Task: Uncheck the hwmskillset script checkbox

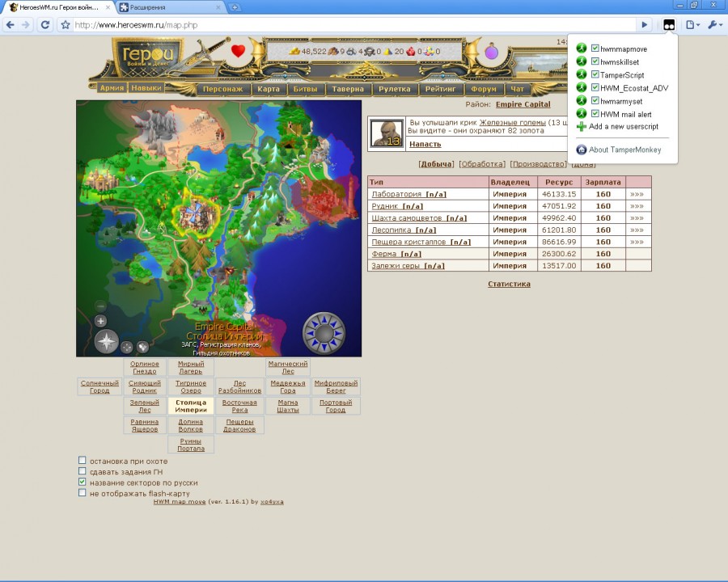Action: [x=595, y=61]
